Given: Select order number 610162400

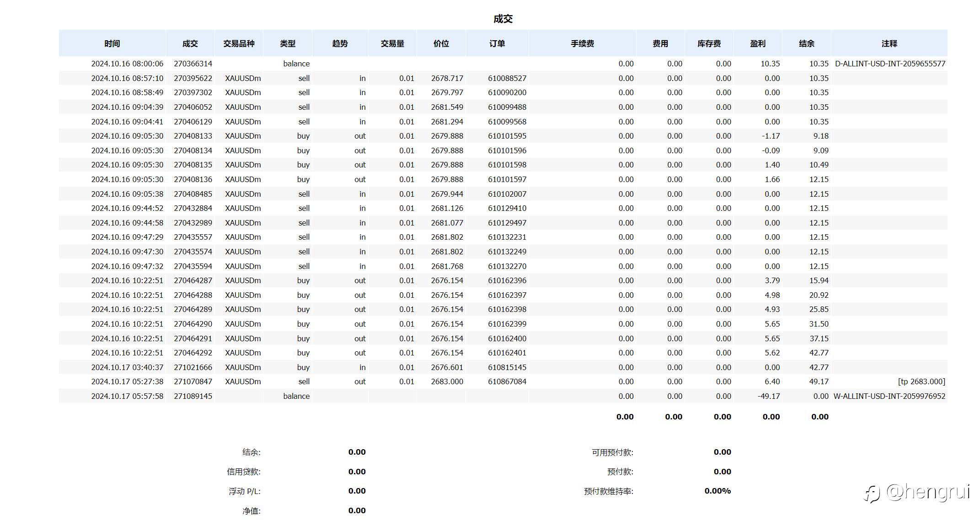Looking at the screenshot, I should pos(507,338).
